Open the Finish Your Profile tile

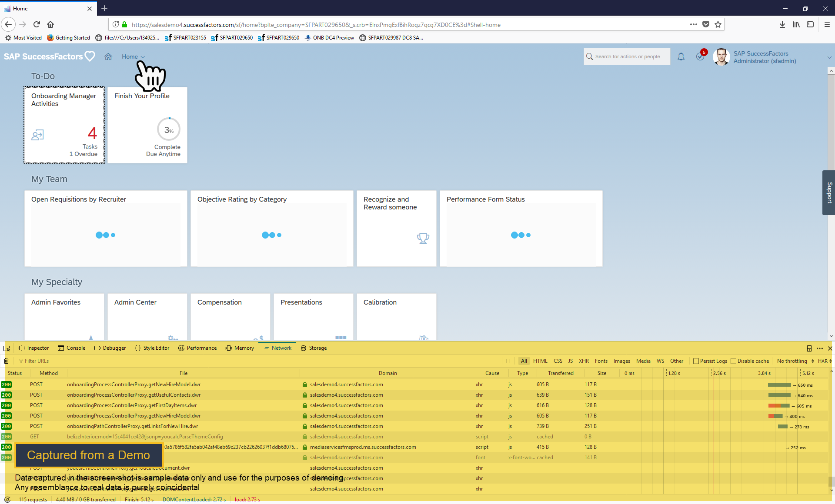pos(147,125)
